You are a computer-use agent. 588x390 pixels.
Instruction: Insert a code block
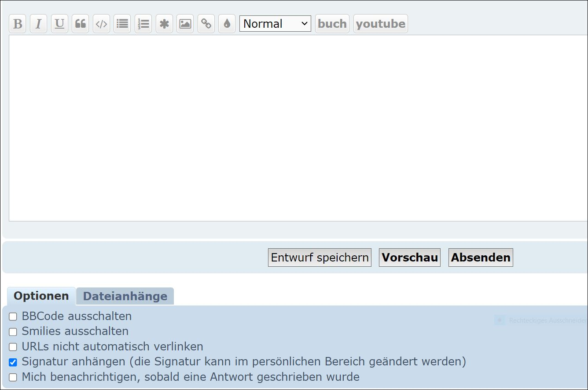pos(101,24)
